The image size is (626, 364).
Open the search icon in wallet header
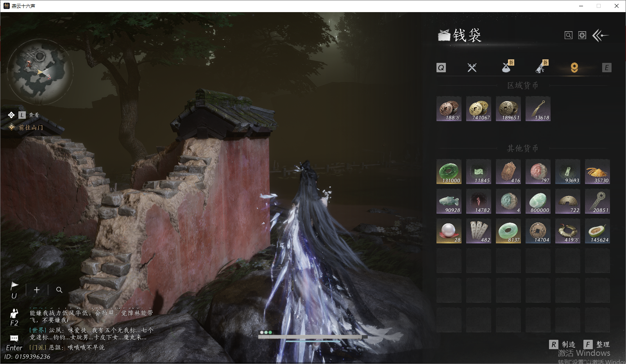(569, 36)
